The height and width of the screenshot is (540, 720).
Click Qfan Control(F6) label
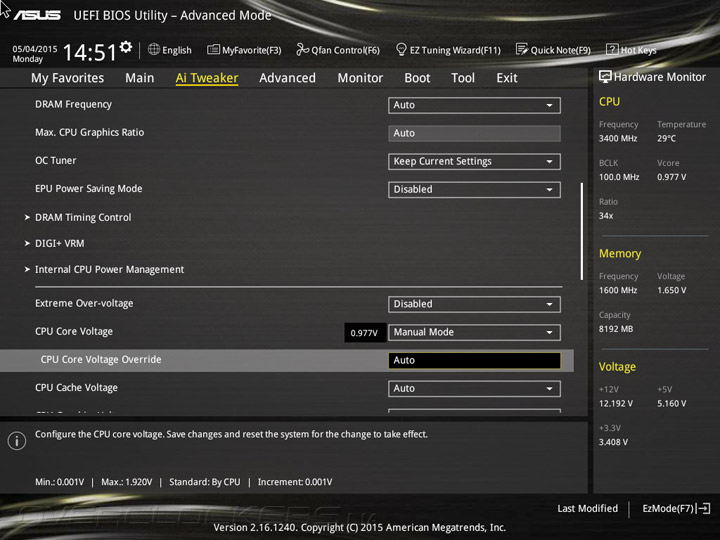[345, 50]
